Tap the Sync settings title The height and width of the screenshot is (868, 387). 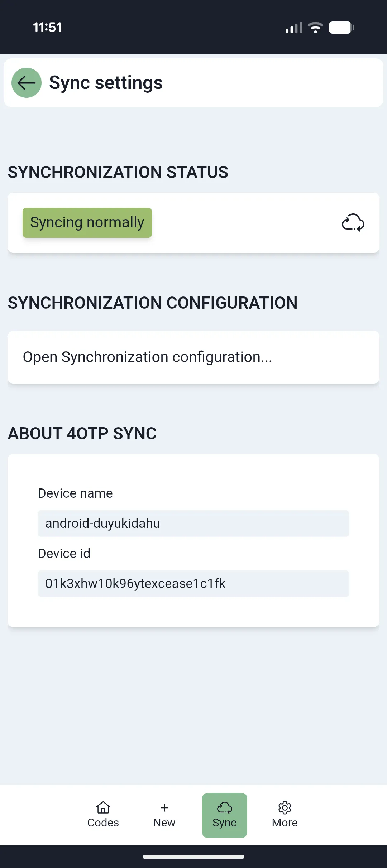coord(106,82)
